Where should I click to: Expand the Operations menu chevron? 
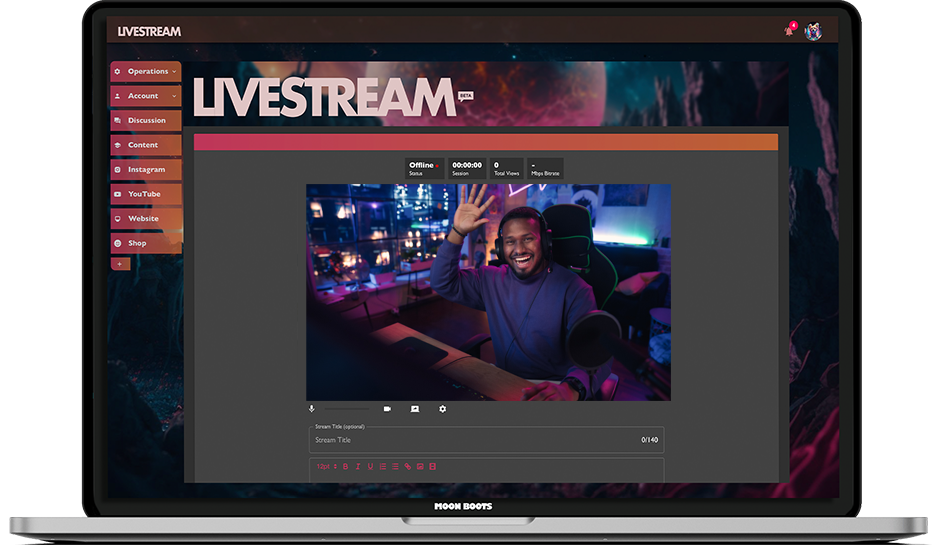(x=174, y=72)
